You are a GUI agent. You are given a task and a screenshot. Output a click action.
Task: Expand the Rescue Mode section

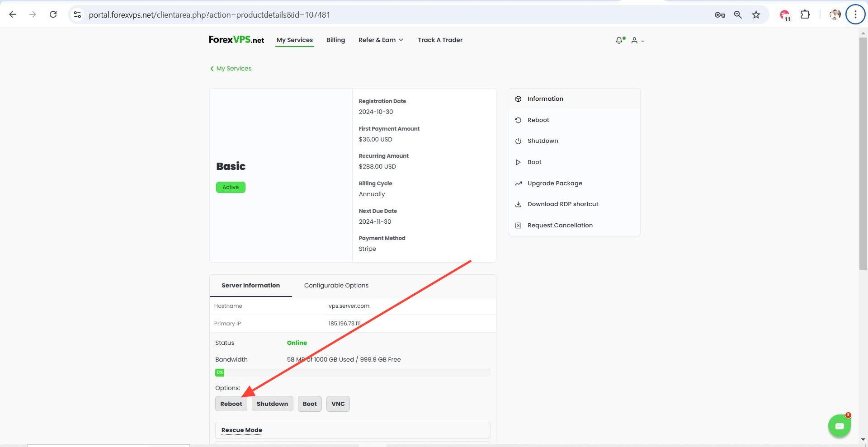pyautogui.click(x=353, y=430)
